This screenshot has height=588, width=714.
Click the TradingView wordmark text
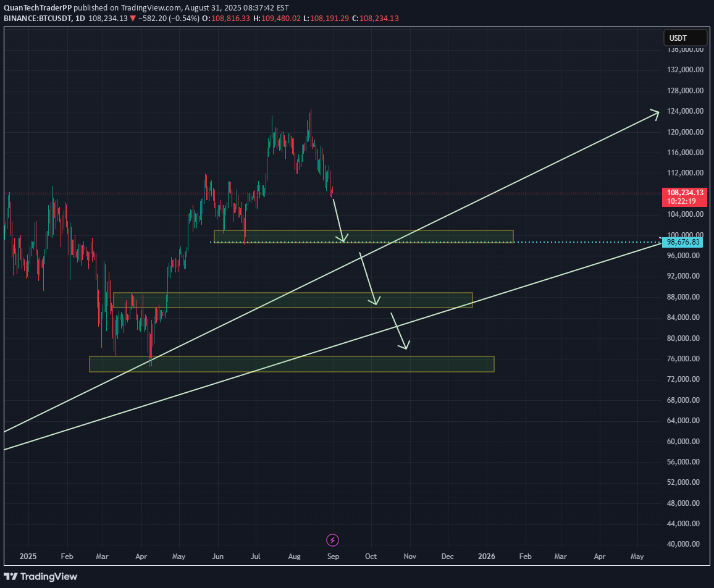click(x=49, y=576)
